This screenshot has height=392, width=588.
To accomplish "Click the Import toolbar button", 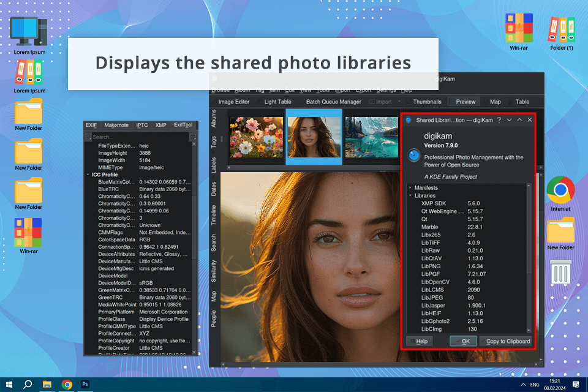I will click(380, 102).
